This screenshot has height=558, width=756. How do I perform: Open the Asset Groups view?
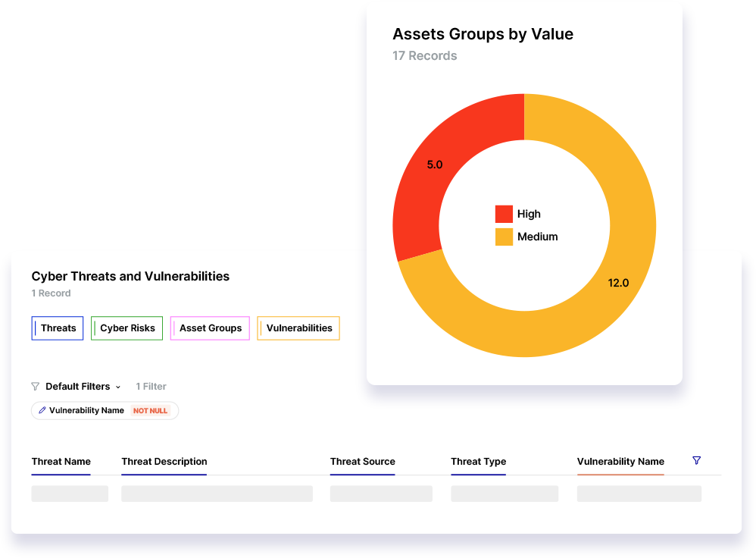click(x=210, y=328)
